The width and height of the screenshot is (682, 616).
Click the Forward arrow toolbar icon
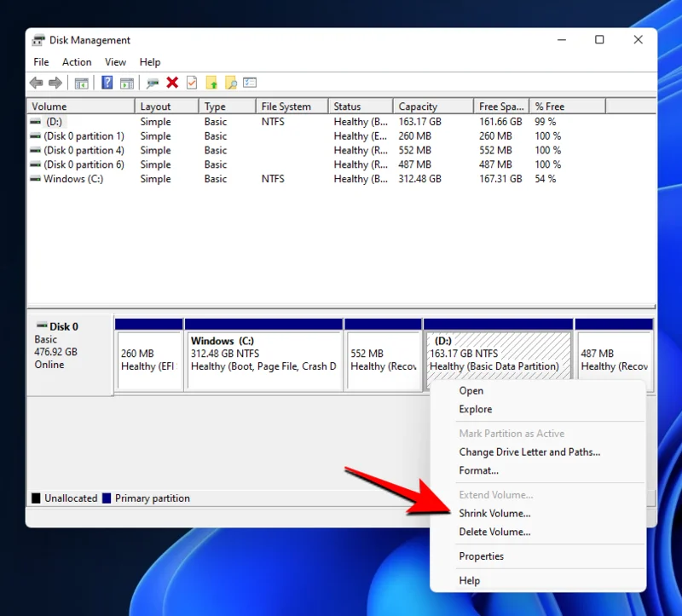coord(53,83)
